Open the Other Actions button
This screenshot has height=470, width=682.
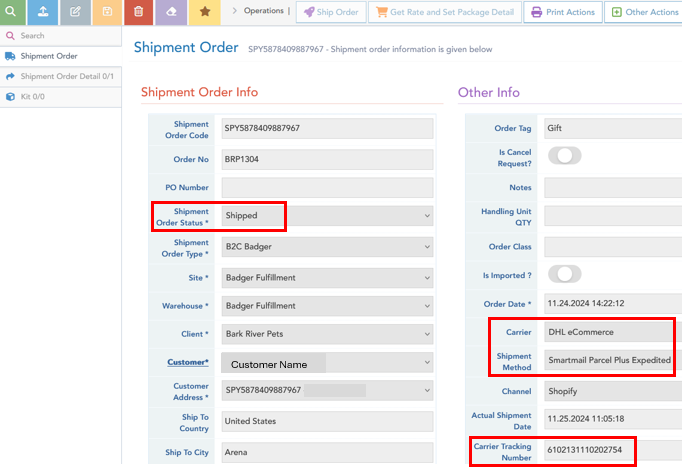(x=644, y=12)
